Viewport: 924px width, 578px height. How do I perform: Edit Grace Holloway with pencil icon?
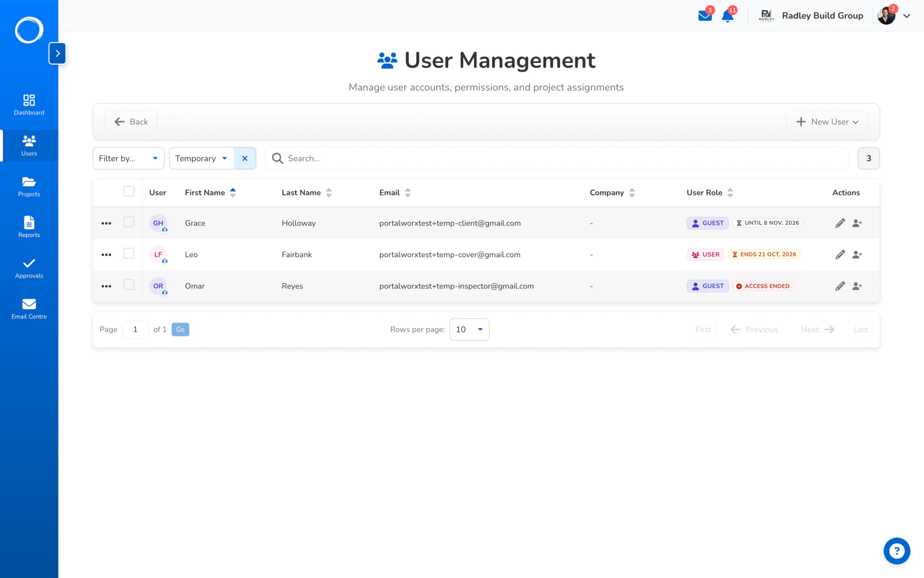click(840, 223)
